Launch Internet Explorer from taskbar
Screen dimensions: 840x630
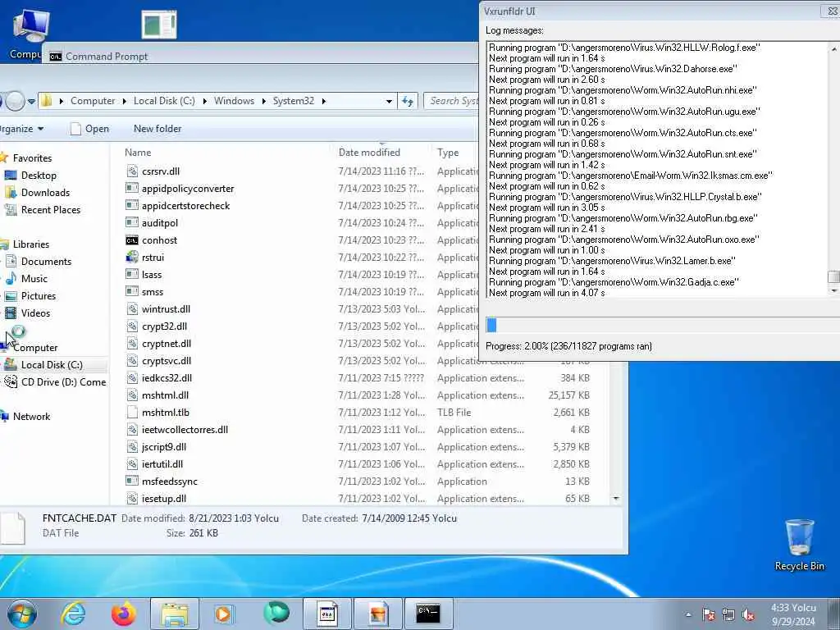point(73,614)
